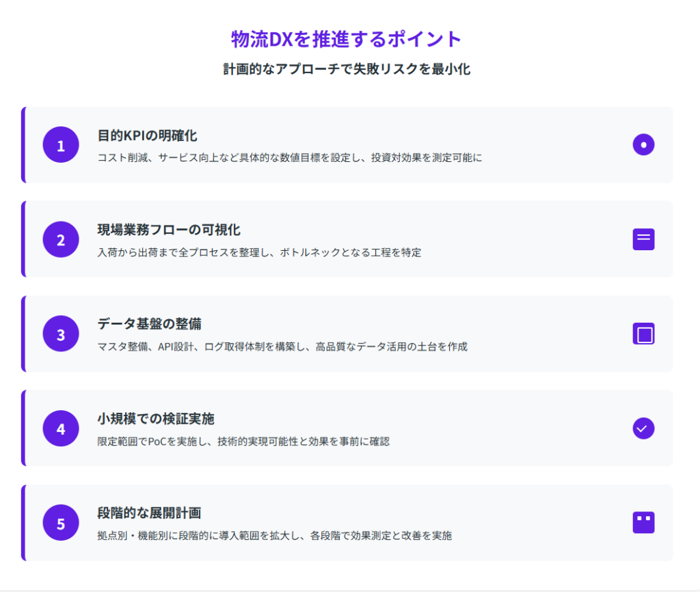Click the description starting with マスタ整備、API設計
Viewport: 700px width, 592px height.
point(282,347)
